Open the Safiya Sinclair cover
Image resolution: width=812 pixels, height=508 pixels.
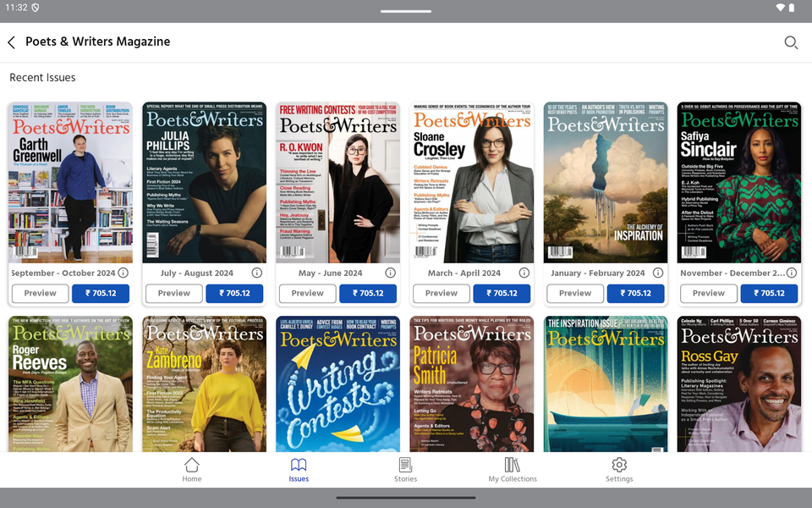pos(738,183)
